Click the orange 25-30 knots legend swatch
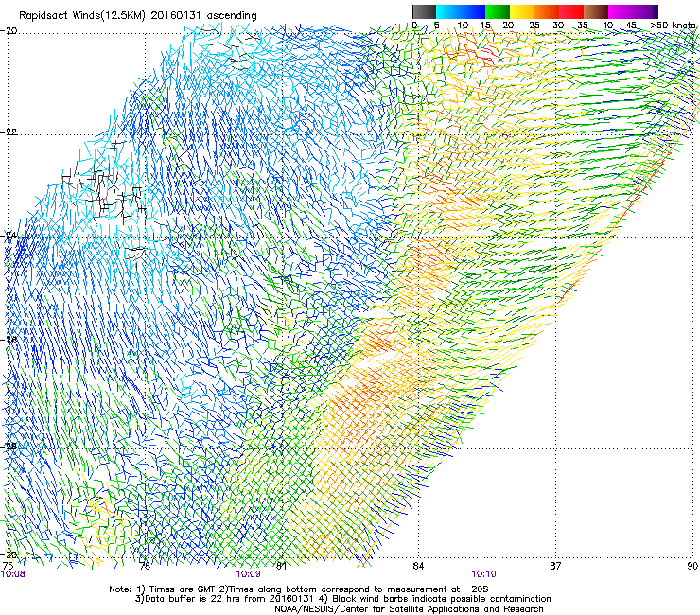Screen dimensions: 700x615 (547, 11)
